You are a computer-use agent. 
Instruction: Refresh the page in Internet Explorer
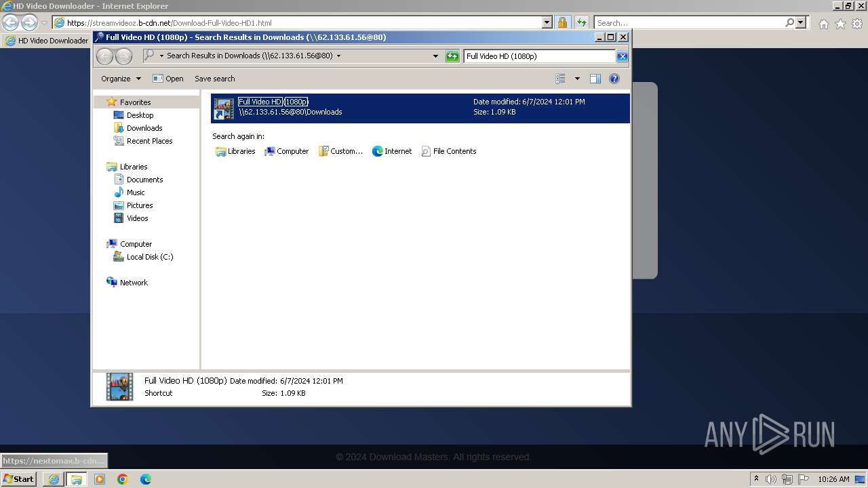582,22
